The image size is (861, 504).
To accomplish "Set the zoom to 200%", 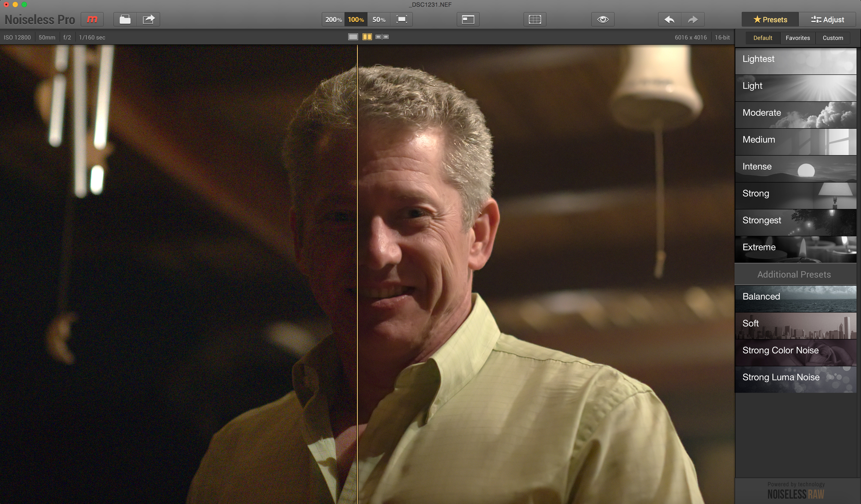I will point(333,20).
